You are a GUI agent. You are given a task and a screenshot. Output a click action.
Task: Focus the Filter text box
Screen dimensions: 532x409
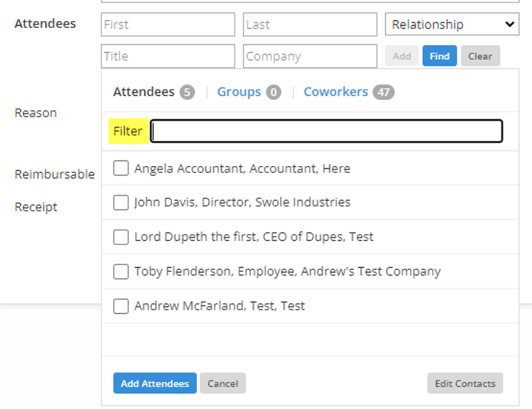coord(326,131)
